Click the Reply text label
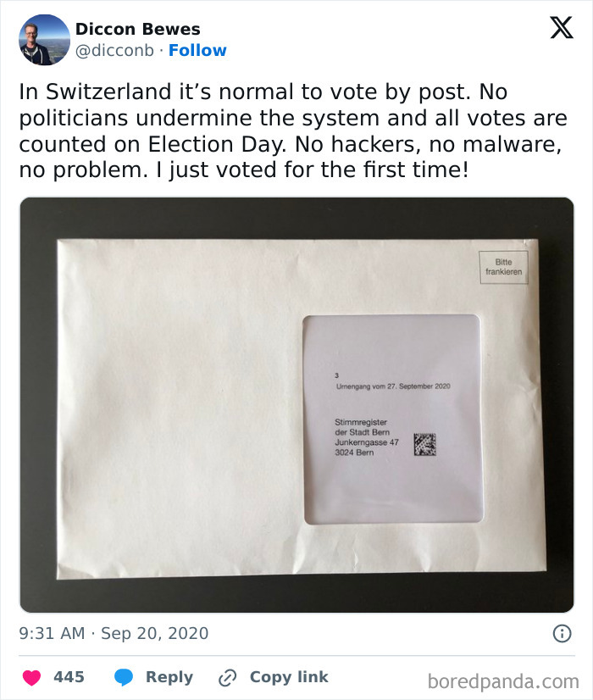Screen dimensions: 593x700 (169, 677)
